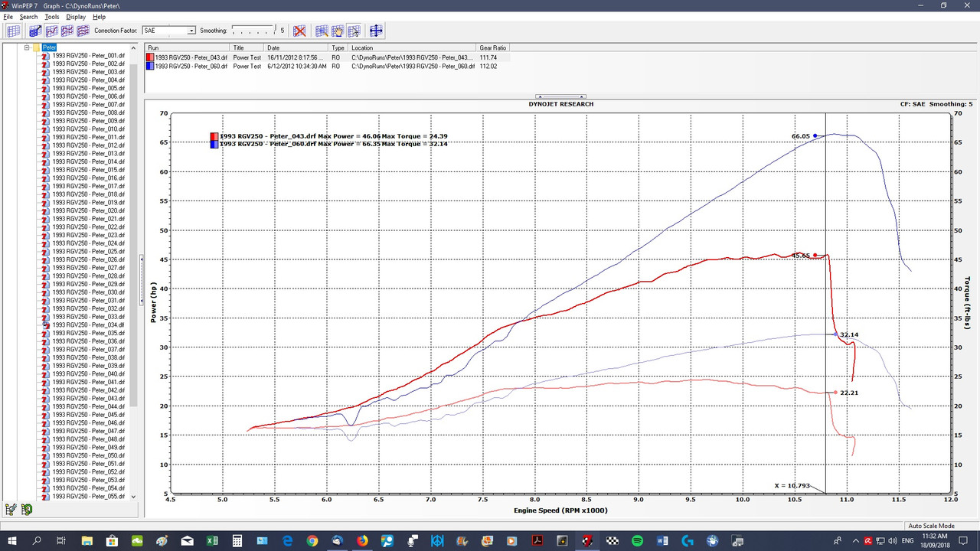
Task: Open Firefox from the taskbar
Action: point(362,540)
